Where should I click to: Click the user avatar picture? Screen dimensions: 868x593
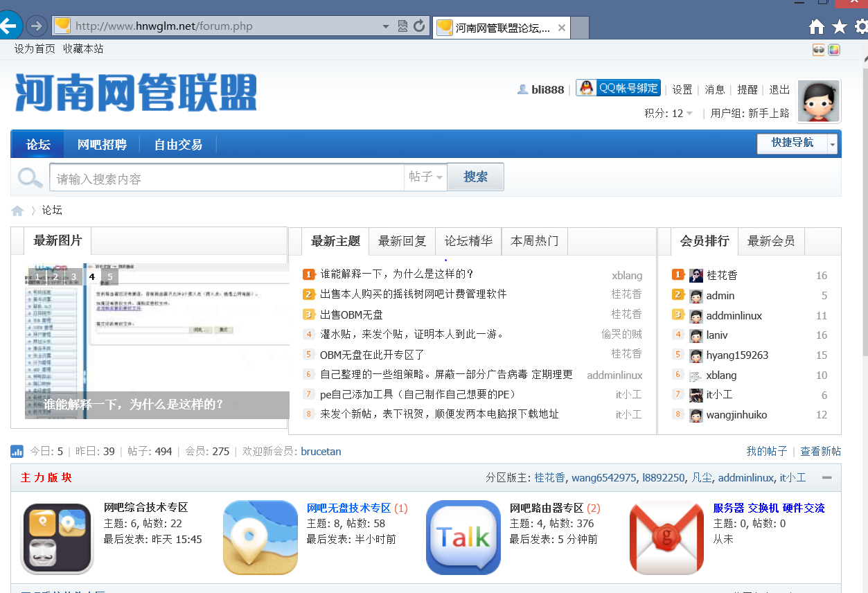coord(819,102)
